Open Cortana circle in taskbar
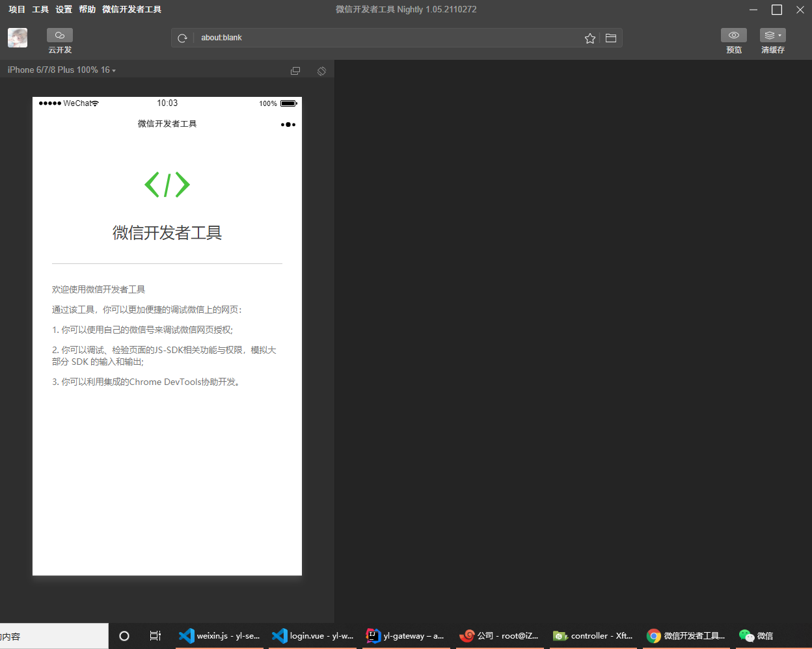 [x=124, y=636]
